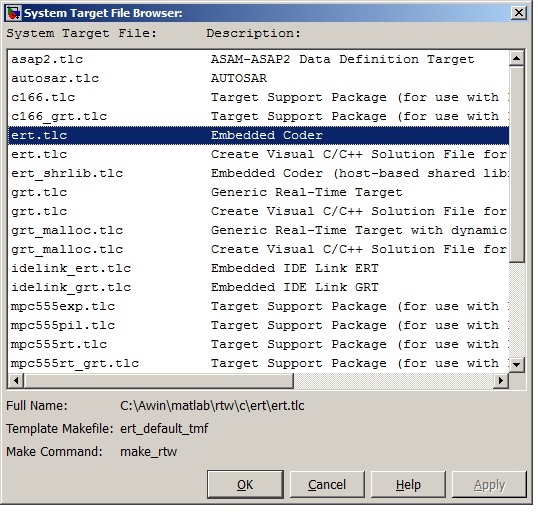Close the System Target File Browser dialog
This screenshot has width=538, height=512.
click(518, 13)
